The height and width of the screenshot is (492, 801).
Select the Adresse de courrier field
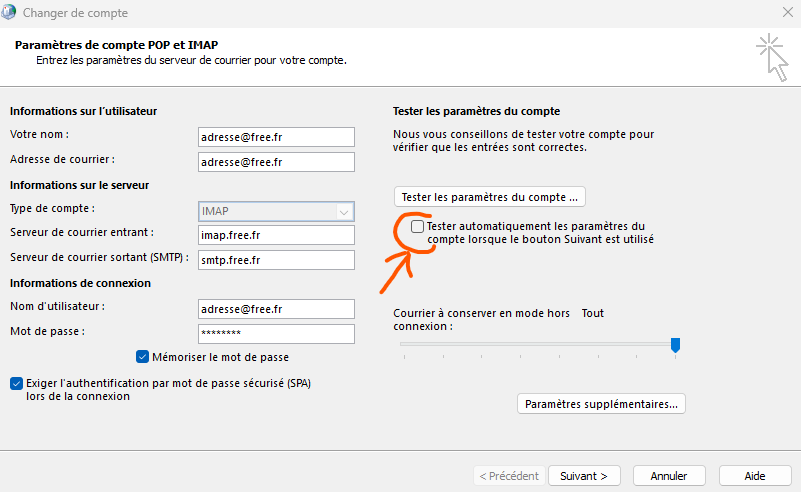(x=276, y=162)
